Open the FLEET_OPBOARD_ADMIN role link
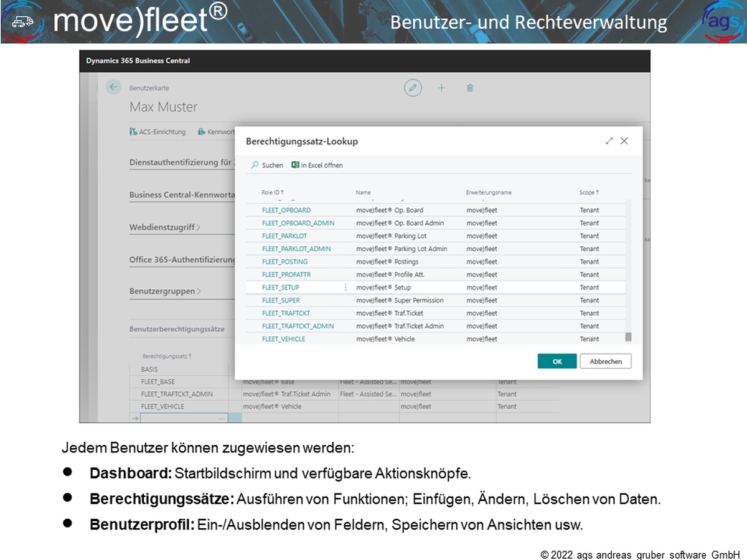This screenshot has width=747, height=560. pos(298,223)
